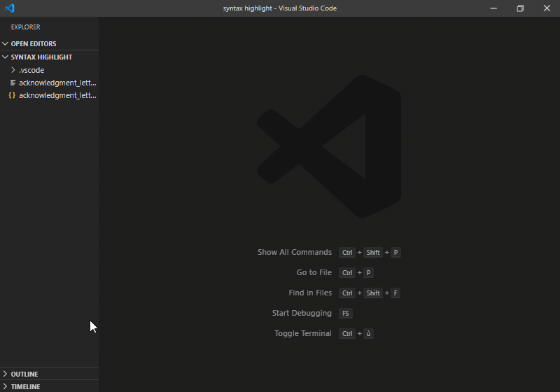Click the Start Debugging label

(x=302, y=313)
